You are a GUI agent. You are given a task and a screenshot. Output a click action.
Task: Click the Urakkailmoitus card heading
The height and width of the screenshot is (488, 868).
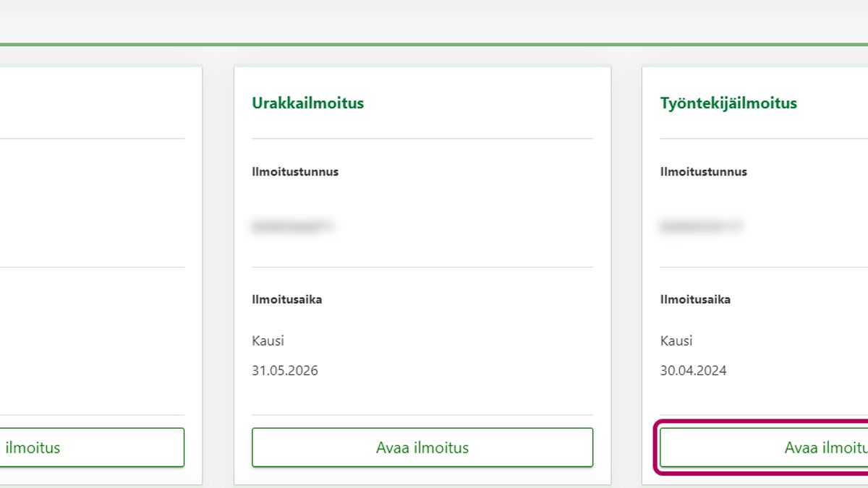pos(307,103)
